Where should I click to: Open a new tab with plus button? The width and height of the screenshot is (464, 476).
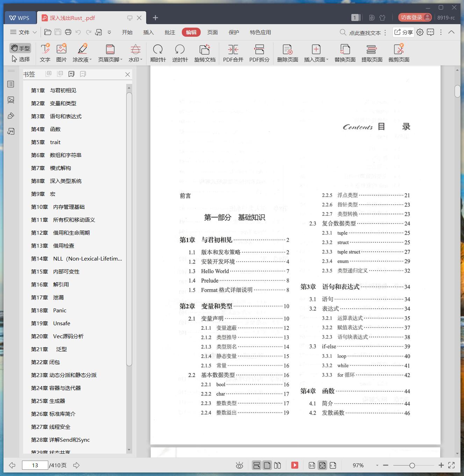(156, 17)
